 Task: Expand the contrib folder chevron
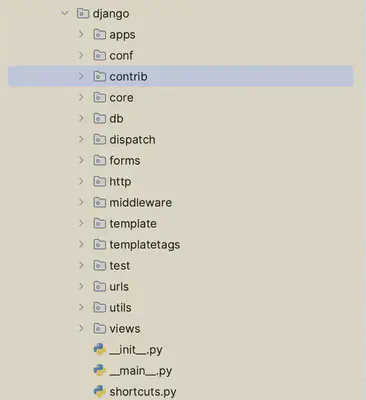[81, 76]
